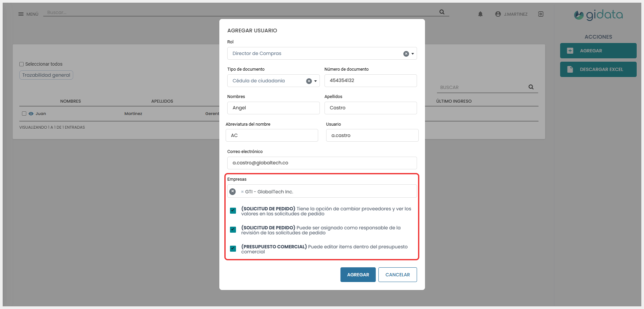Screen dimensions: 644x309
Task: Click the logout icon in header
Action: (541, 14)
